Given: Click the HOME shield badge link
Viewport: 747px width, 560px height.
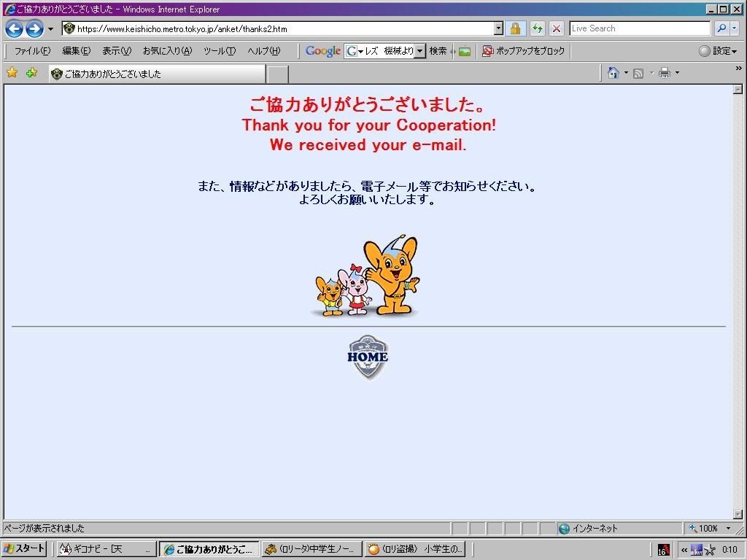Looking at the screenshot, I should [x=368, y=357].
